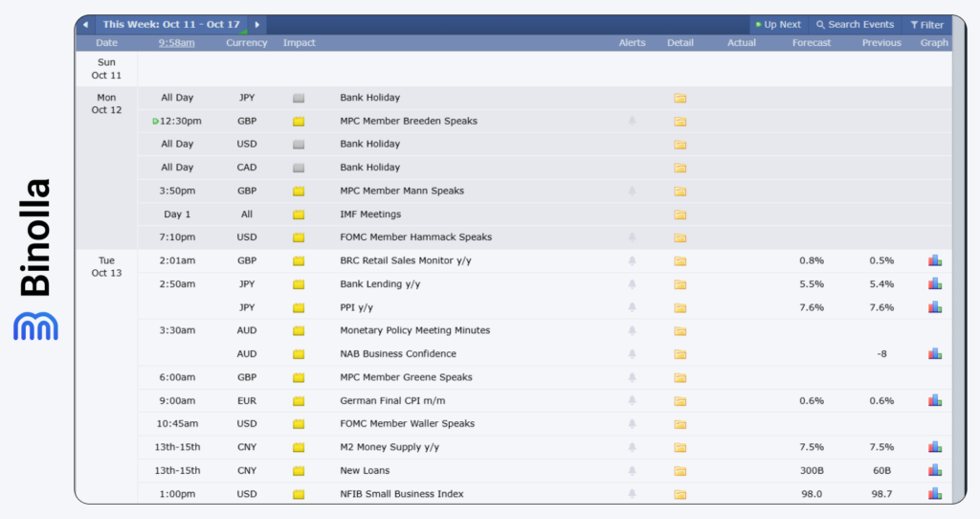Open detail folder for Bank Lending y/y
The height and width of the screenshot is (519, 980).
[680, 284]
